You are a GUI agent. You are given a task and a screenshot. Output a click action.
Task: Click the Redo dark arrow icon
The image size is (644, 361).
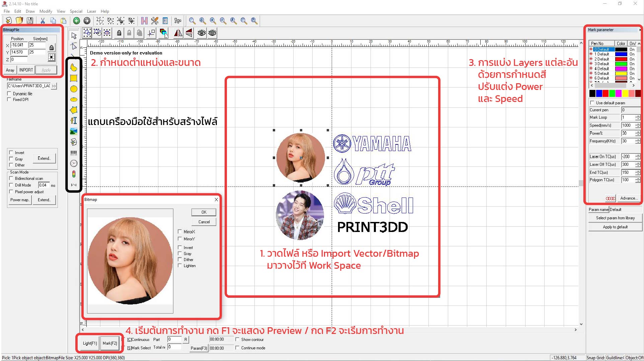pos(87,21)
